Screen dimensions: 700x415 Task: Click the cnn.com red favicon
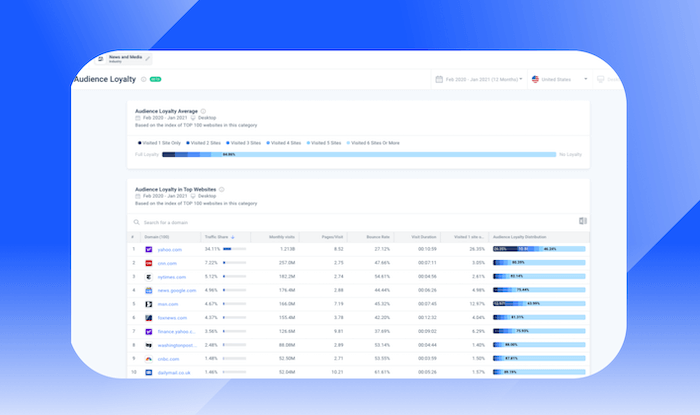pos(148,262)
